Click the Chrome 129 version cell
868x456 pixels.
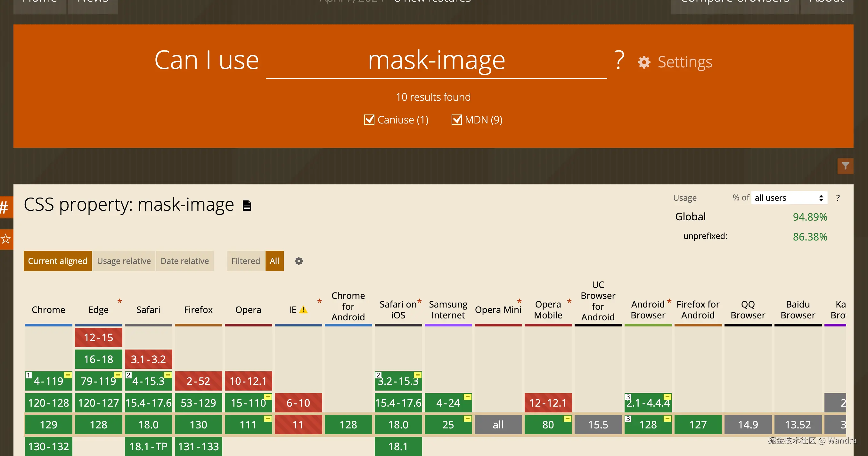[48, 425]
